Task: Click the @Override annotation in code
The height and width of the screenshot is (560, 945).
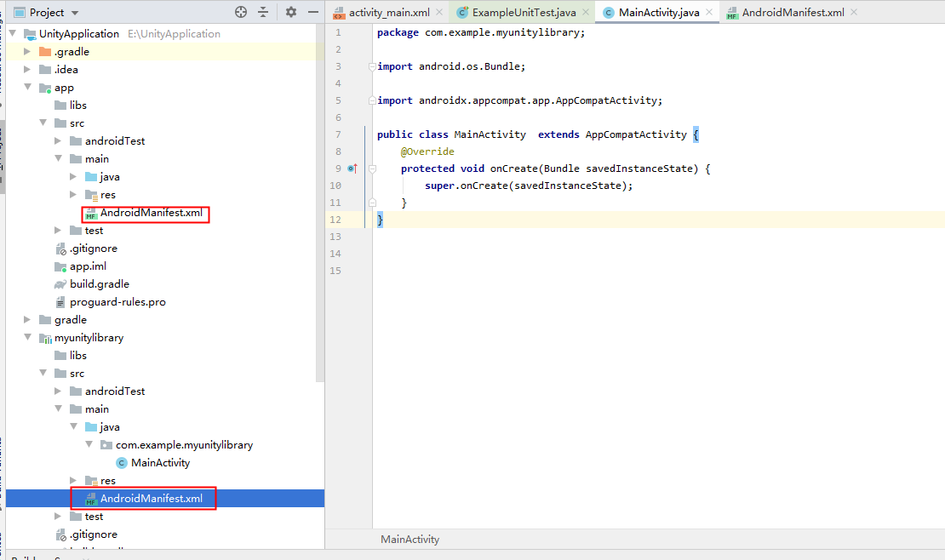Action: (x=427, y=151)
